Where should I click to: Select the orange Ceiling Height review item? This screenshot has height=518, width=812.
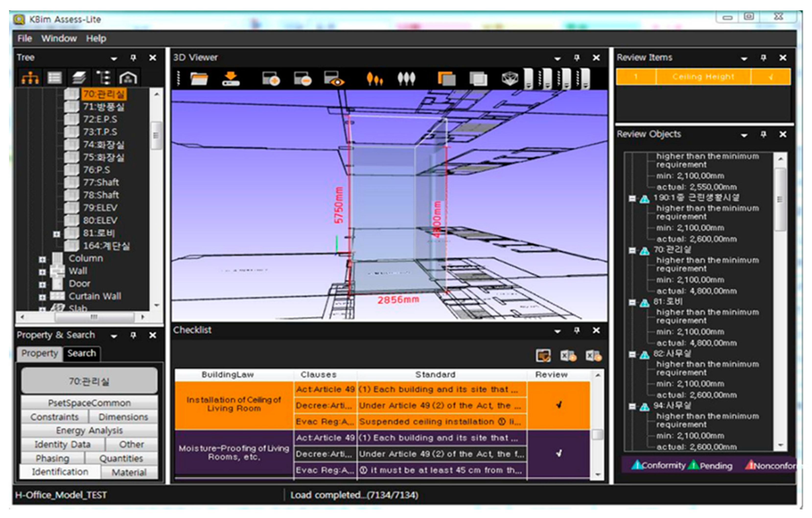tap(703, 77)
